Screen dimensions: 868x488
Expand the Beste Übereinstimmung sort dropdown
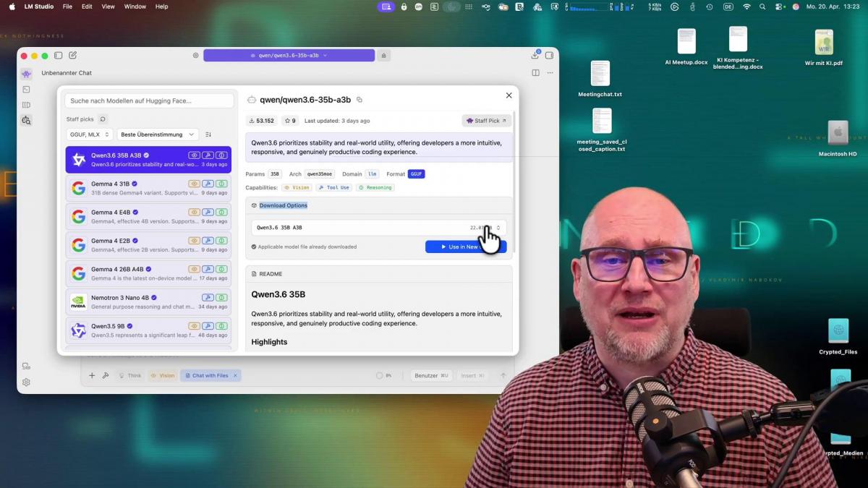pos(158,134)
